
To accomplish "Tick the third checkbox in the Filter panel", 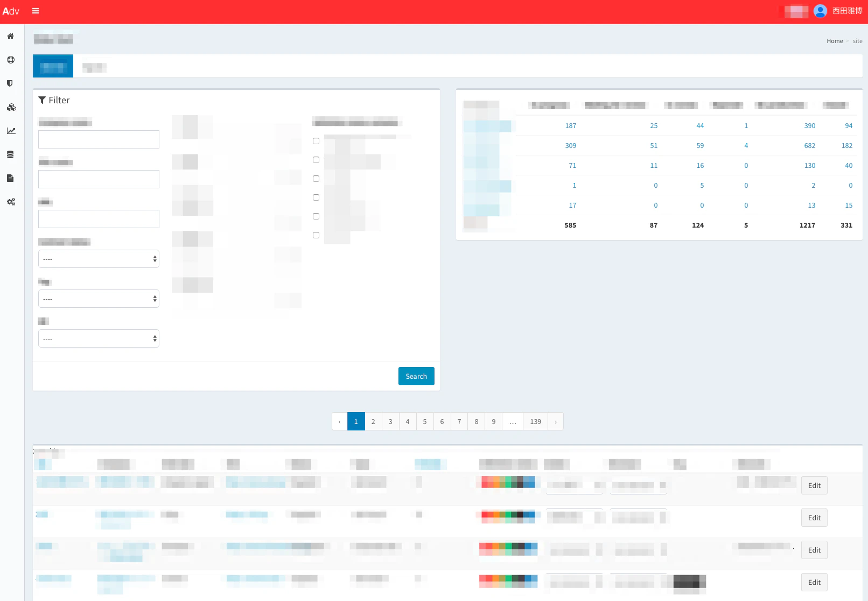I will [x=316, y=179].
